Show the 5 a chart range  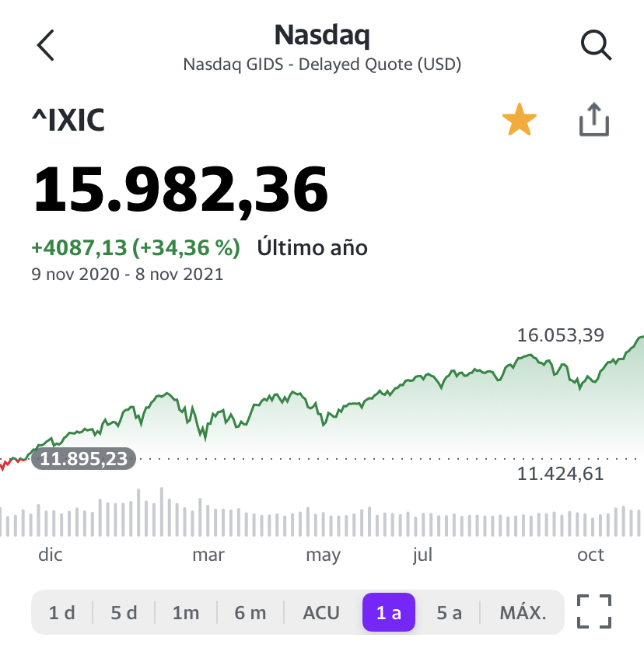[449, 613]
